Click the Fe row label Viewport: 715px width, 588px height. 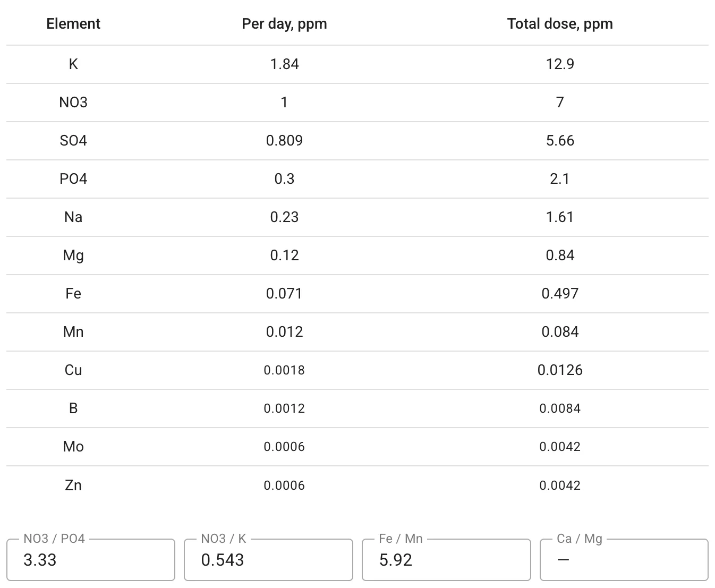coord(73,293)
